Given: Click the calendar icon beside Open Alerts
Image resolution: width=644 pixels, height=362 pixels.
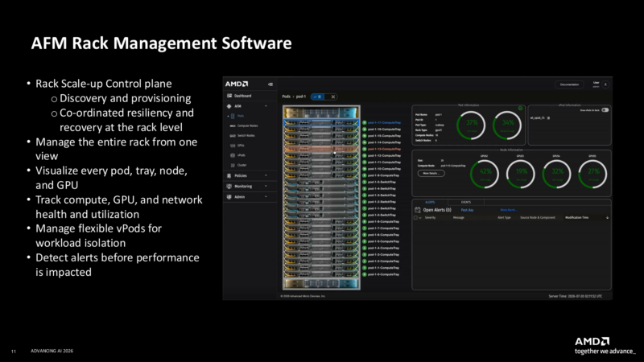Looking at the screenshot, I should tap(418, 210).
